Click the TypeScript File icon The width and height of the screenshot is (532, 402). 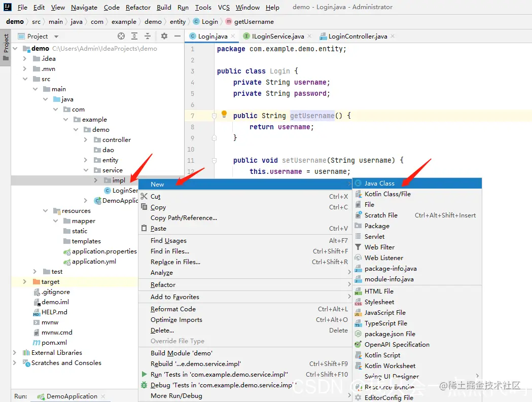click(x=358, y=323)
